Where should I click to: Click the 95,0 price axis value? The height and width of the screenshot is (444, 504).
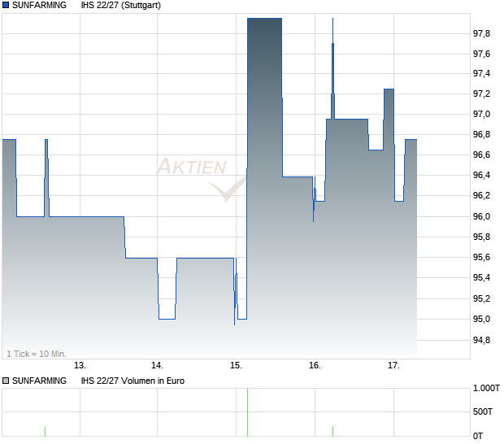point(481,319)
